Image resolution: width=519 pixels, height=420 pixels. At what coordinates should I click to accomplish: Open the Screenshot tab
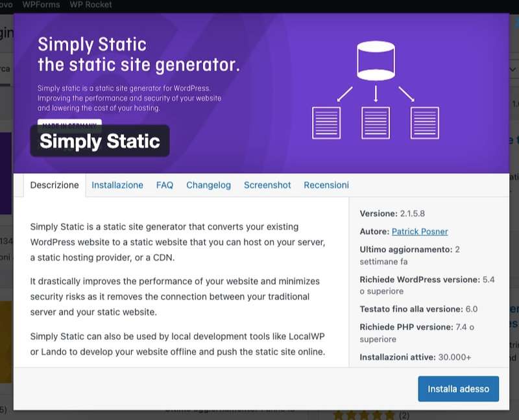coord(267,185)
